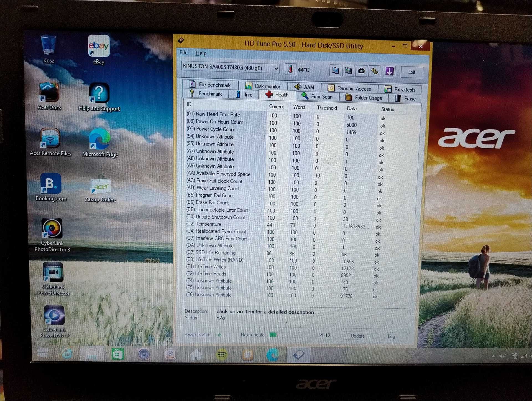Sort by the Worst column header

(299, 107)
